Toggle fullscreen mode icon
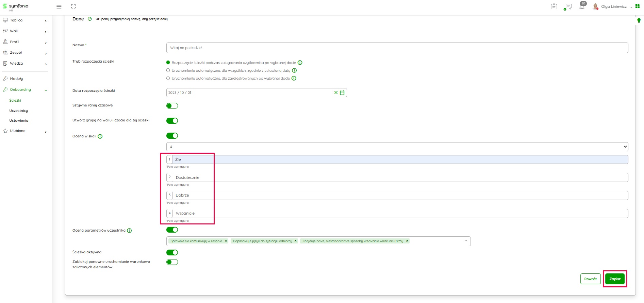This screenshot has height=303, width=644. (x=73, y=6)
